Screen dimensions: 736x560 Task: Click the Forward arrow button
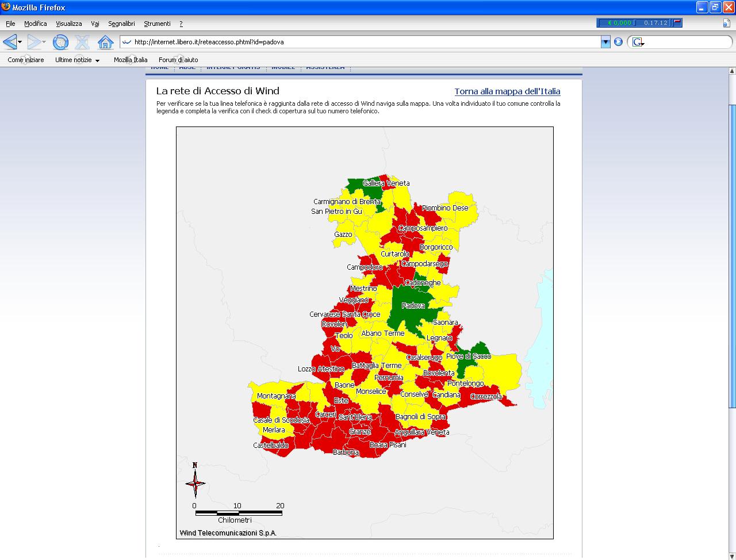pos(34,42)
